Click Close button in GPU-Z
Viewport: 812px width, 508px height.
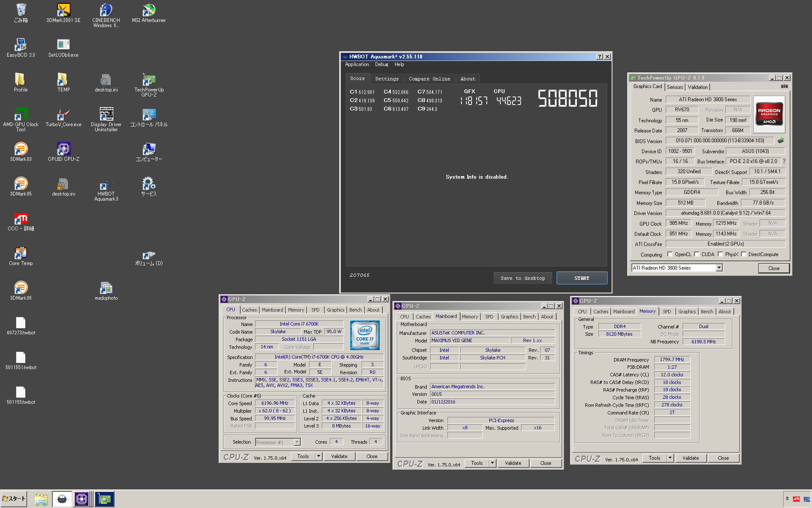click(774, 268)
